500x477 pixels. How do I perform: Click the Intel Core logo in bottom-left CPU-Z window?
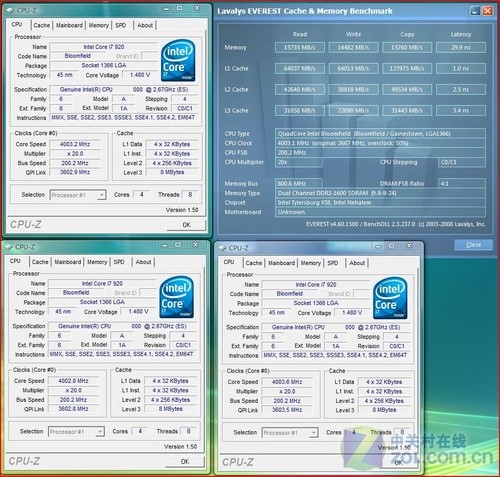176,297
